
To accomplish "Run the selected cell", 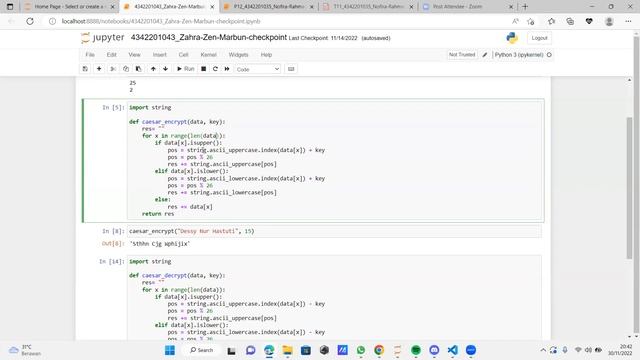I will coord(185,69).
